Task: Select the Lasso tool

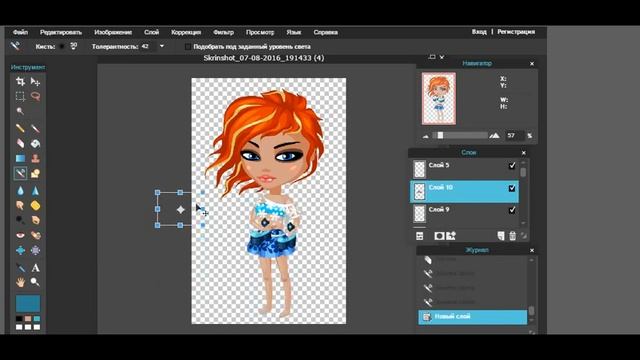Action: 36,96
